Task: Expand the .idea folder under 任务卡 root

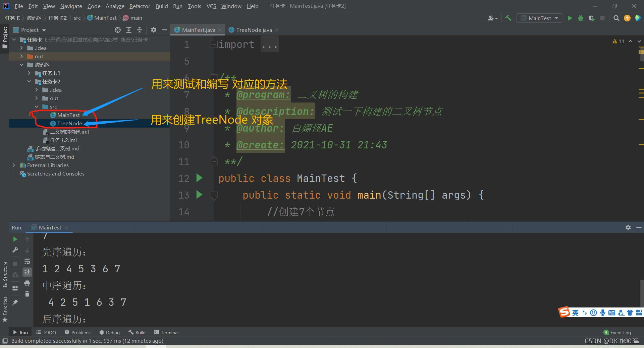Action: coord(21,48)
